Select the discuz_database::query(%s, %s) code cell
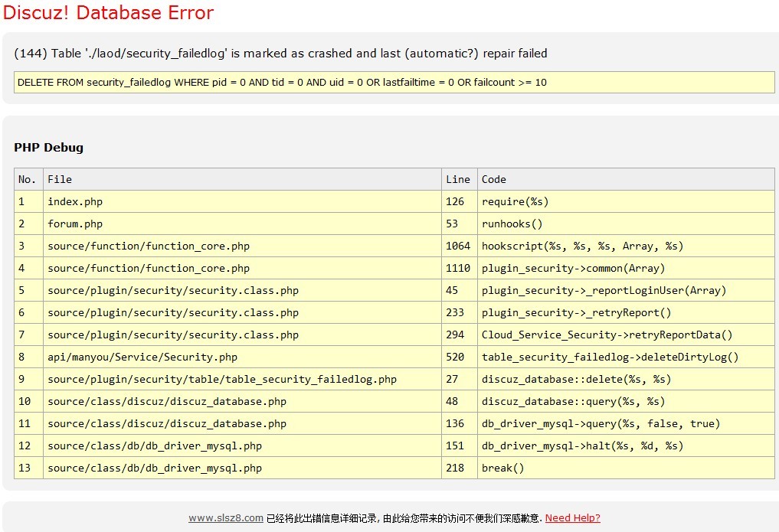The width and height of the screenshot is (779, 532). tap(626, 401)
